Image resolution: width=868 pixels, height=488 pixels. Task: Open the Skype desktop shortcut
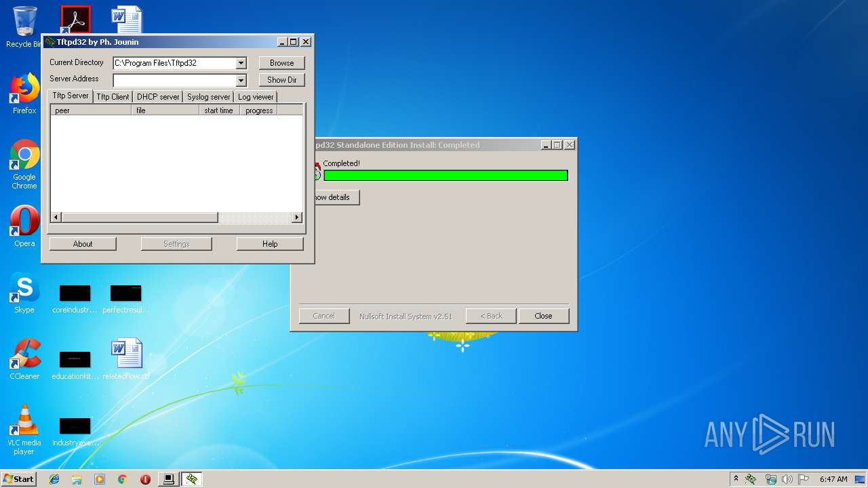pyautogui.click(x=24, y=293)
